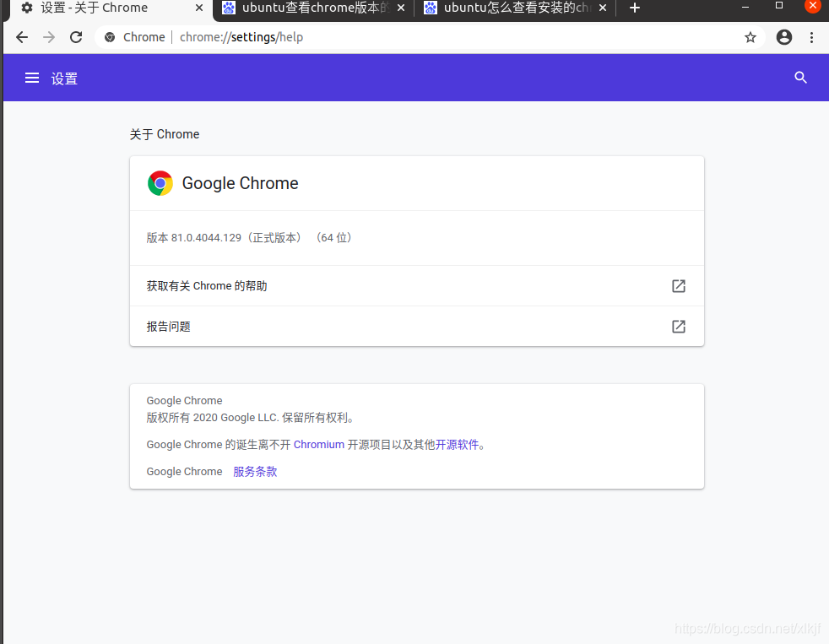
Task: Minimize the Chrome window
Action: pos(745,8)
